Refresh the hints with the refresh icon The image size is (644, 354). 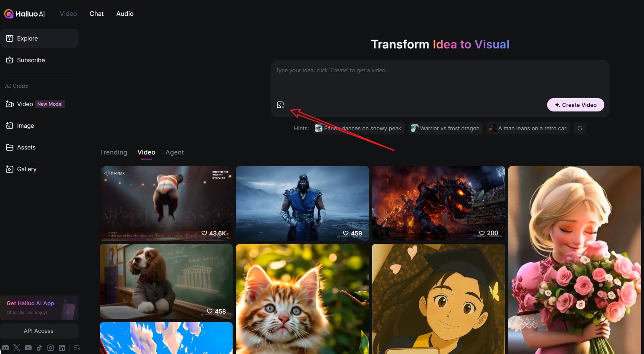[580, 128]
